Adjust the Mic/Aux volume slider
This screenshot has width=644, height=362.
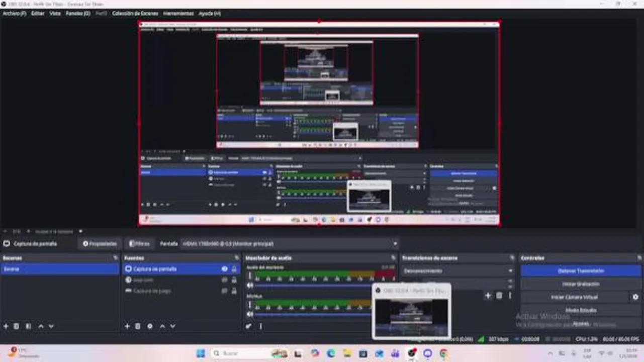pyautogui.click(x=314, y=315)
